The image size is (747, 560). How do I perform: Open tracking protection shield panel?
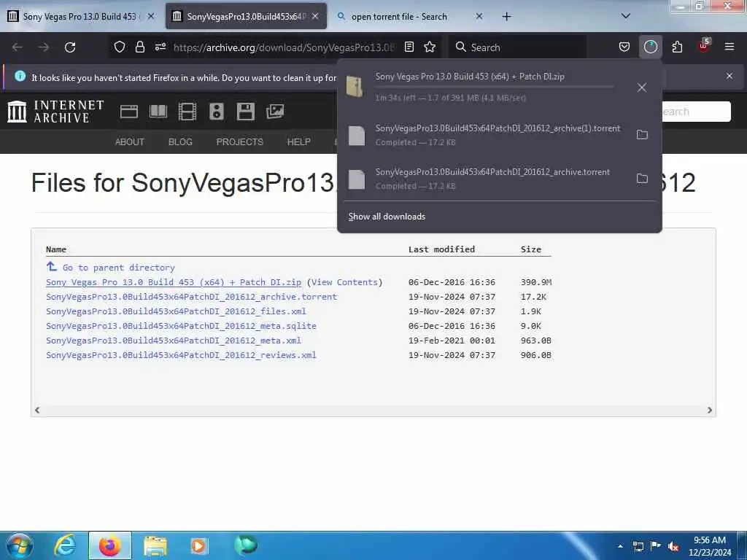click(x=120, y=47)
